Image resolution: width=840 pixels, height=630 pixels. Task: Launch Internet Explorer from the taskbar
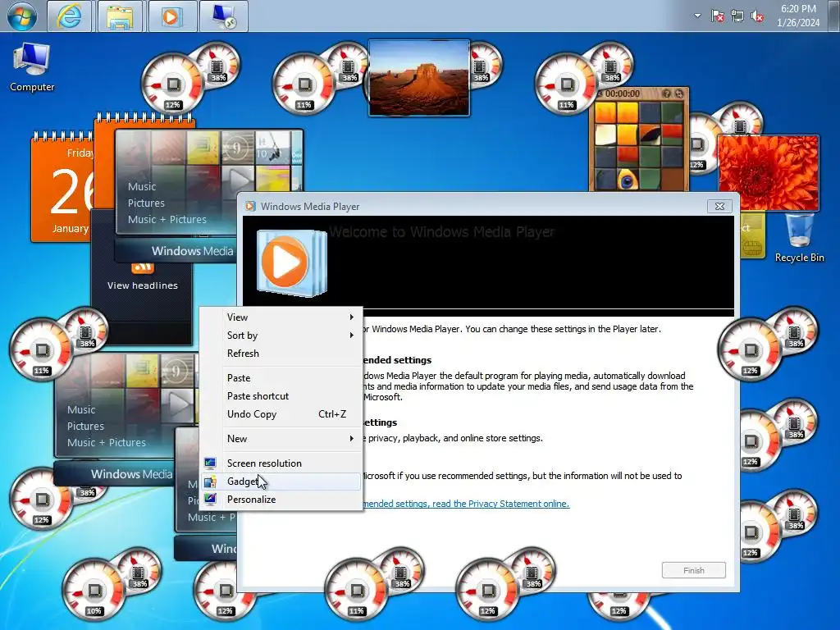[x=69, y=16]
